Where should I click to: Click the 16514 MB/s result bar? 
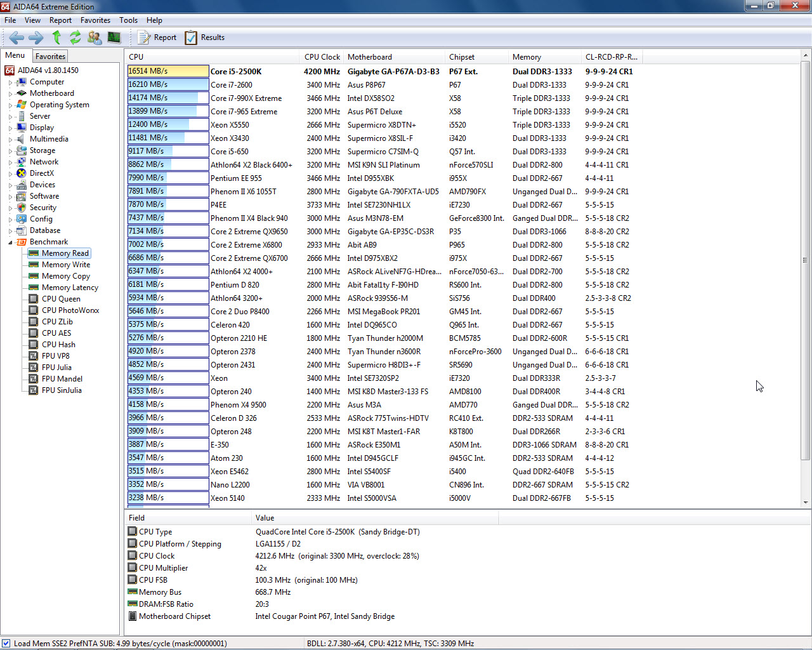(168, 71)
